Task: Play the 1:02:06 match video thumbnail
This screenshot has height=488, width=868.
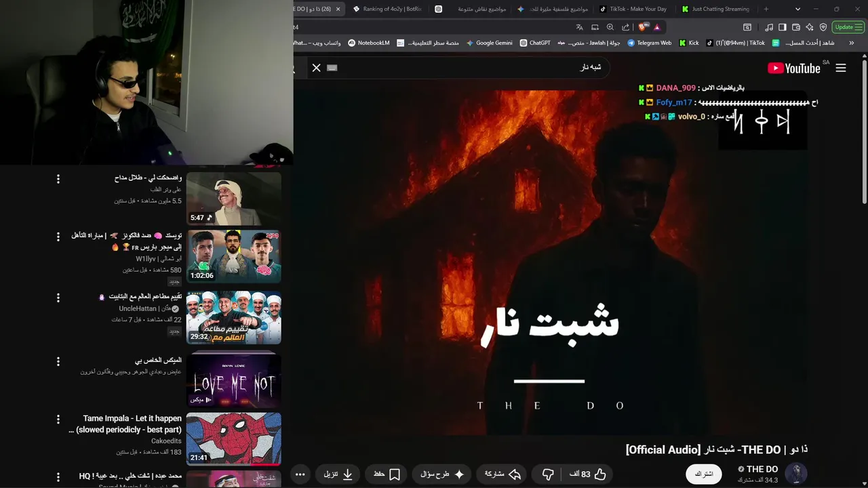Action: pyautogui.click(x=234, y=257)
